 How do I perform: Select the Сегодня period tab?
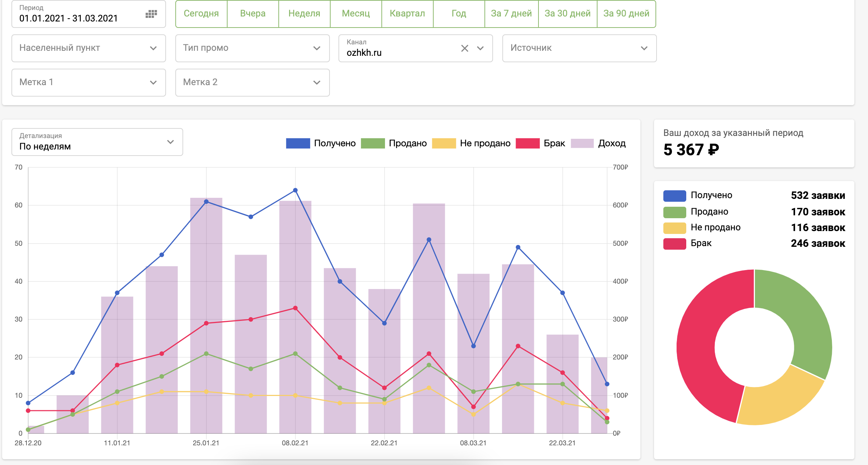[201, 14]
